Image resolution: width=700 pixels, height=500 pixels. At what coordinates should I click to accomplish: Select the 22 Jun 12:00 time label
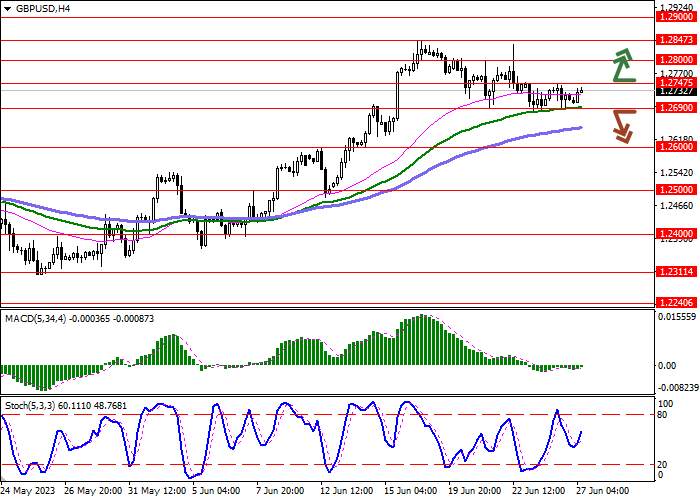[x=539, y=491]
